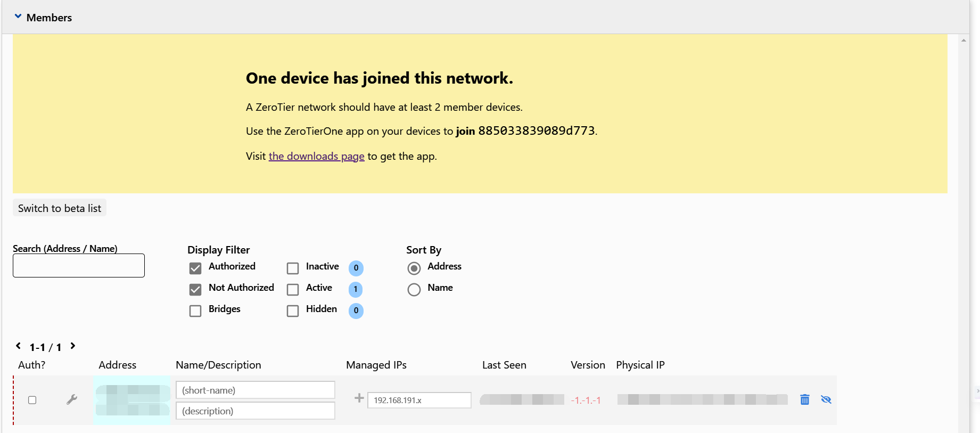Image resolution: width=980 pixels, height=433 pixels.
Task: Add managed IP with plus icon
Action: (x=359, y=398)
